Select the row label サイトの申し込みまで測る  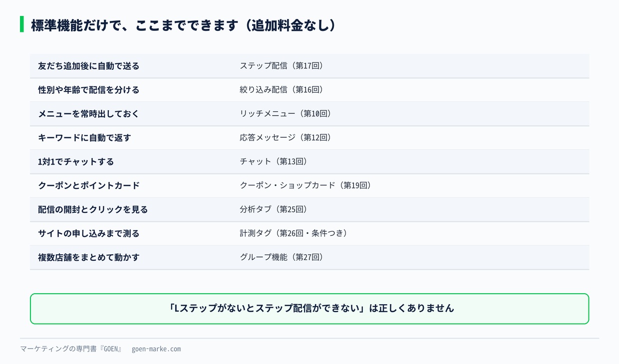[x=89, y=233]
